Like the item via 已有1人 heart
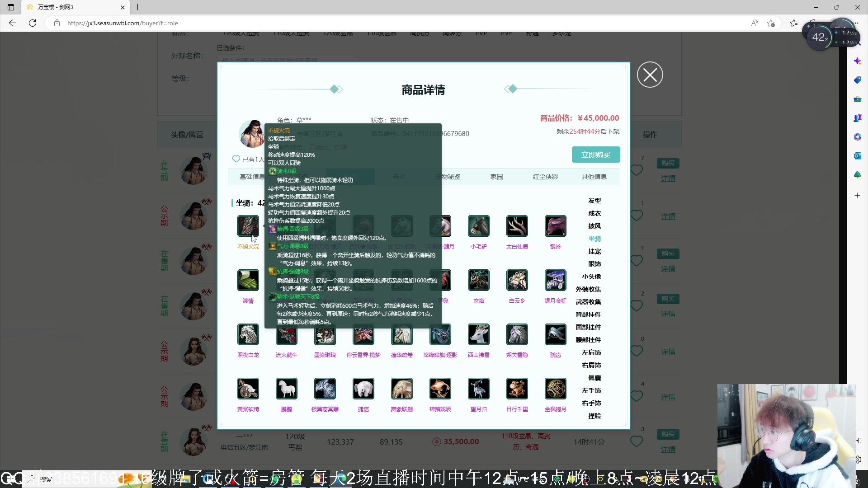868x488 pixels. click(x=236, y=159)
